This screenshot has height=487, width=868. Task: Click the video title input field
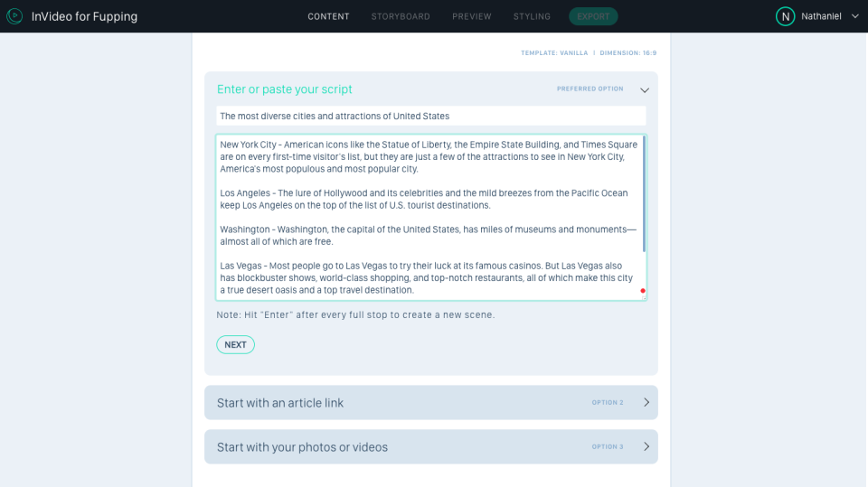coord(430,116)
